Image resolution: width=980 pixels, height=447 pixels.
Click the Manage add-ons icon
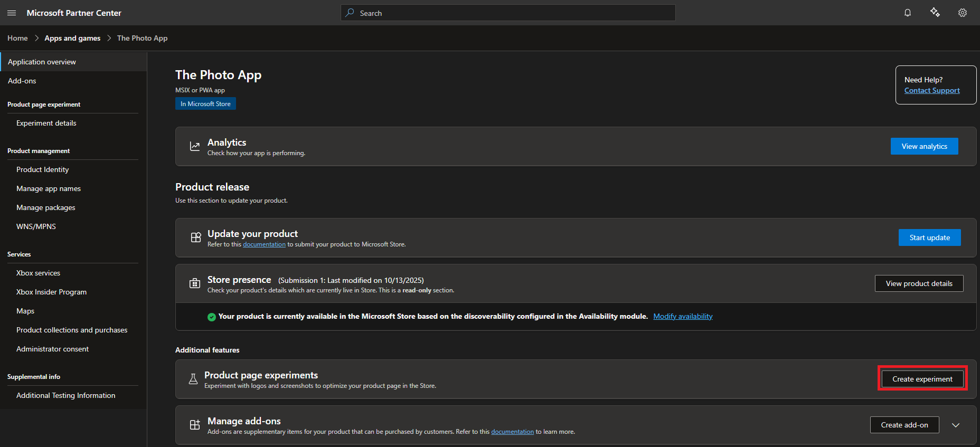[x=195, y=425]
